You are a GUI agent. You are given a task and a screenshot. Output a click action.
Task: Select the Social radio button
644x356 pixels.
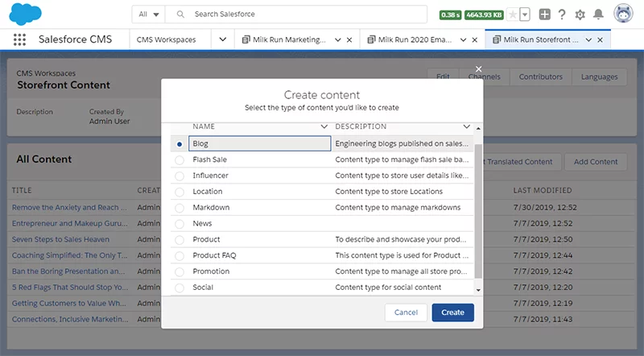click(x=180, y=288)
